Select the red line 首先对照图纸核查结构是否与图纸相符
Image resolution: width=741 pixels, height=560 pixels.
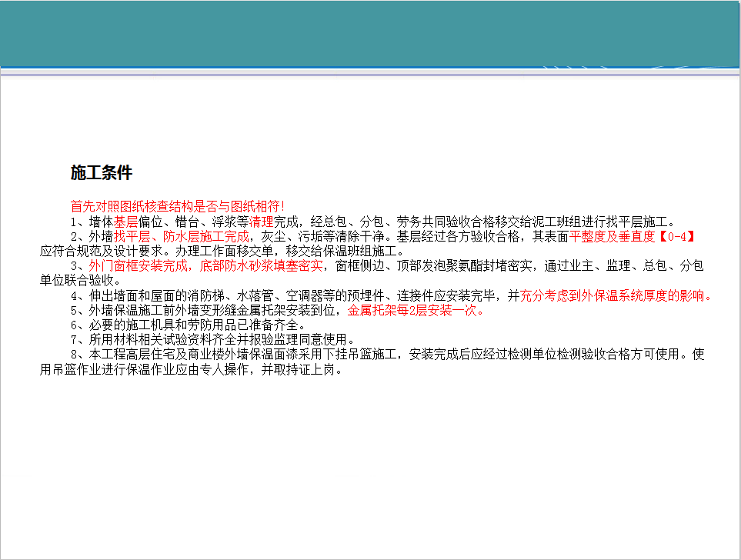[178, 206]
